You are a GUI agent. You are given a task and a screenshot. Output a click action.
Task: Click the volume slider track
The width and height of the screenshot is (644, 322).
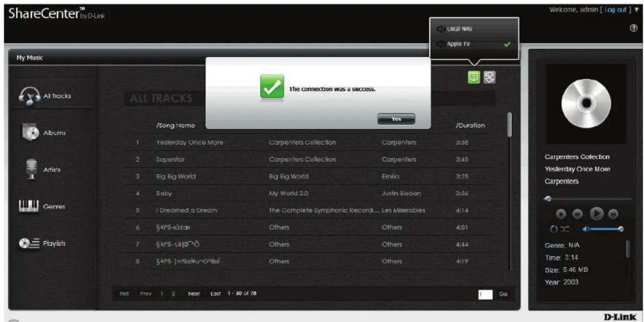607,229
